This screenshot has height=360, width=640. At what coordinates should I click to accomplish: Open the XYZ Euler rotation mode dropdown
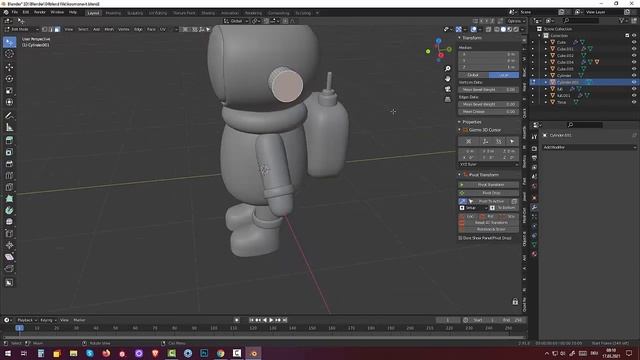point(489,164)
